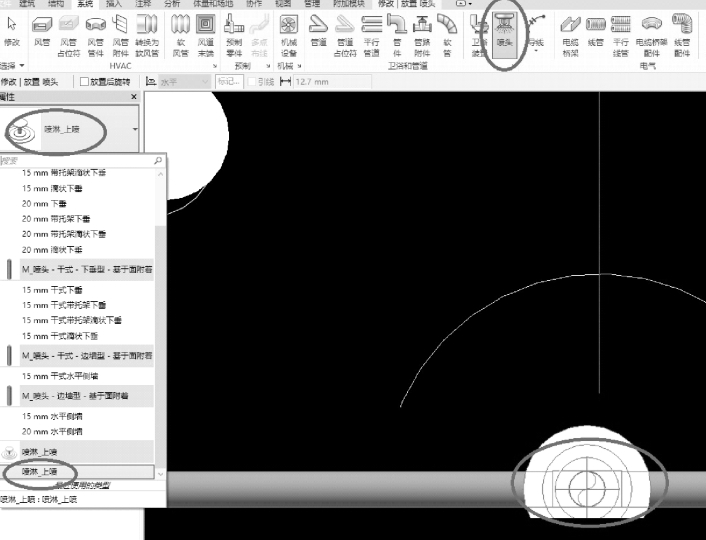Select the 风道末端 air terminal tool
The height and width of the screenshot is (540, 706).
(x=206, y=35)
